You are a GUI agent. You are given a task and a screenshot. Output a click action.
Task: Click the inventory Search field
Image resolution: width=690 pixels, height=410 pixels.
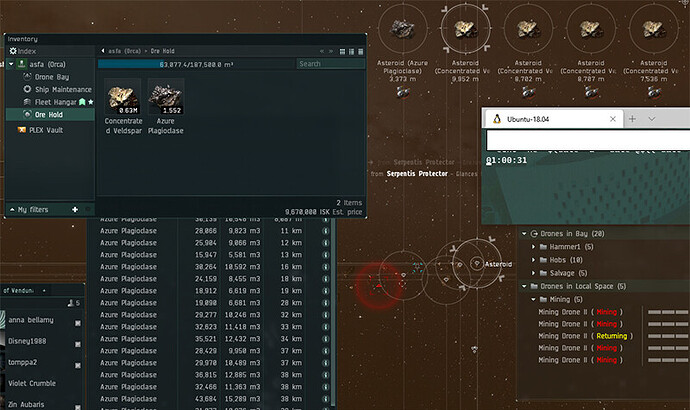330,64
